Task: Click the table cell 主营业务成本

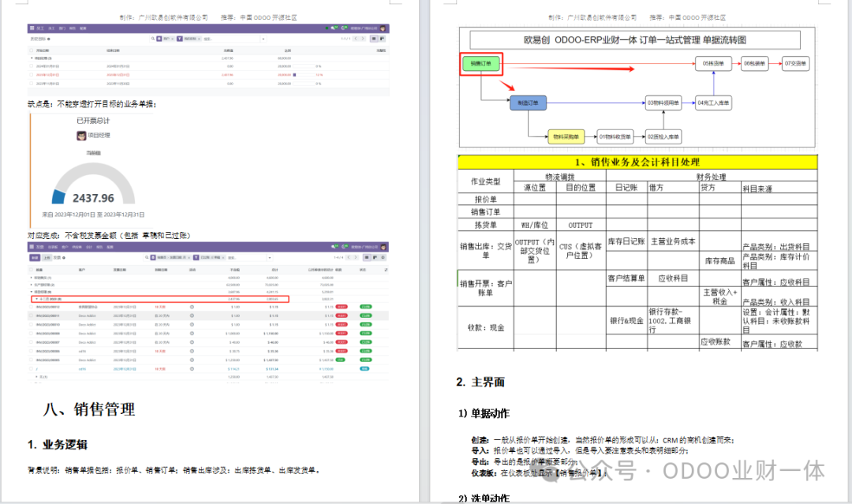Action: tap(673, 241)
